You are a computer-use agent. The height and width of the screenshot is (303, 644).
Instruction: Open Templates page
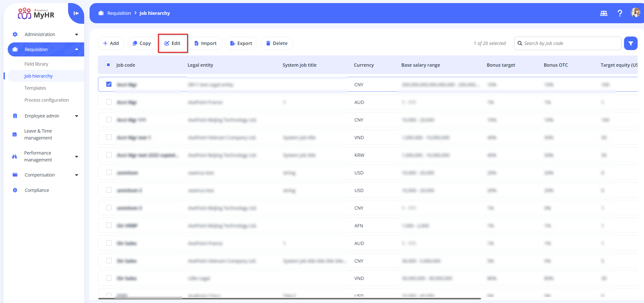point(35,88)
